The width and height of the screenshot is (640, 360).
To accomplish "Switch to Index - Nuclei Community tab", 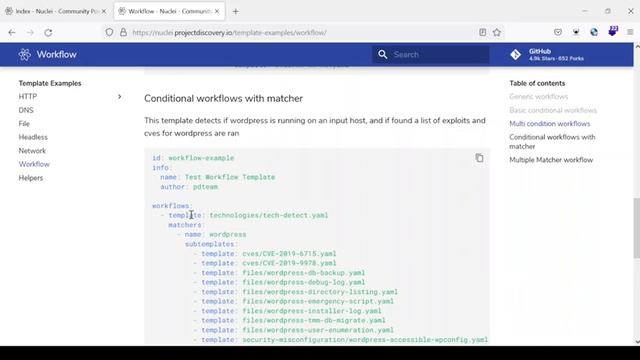I will tap(56, 11).
